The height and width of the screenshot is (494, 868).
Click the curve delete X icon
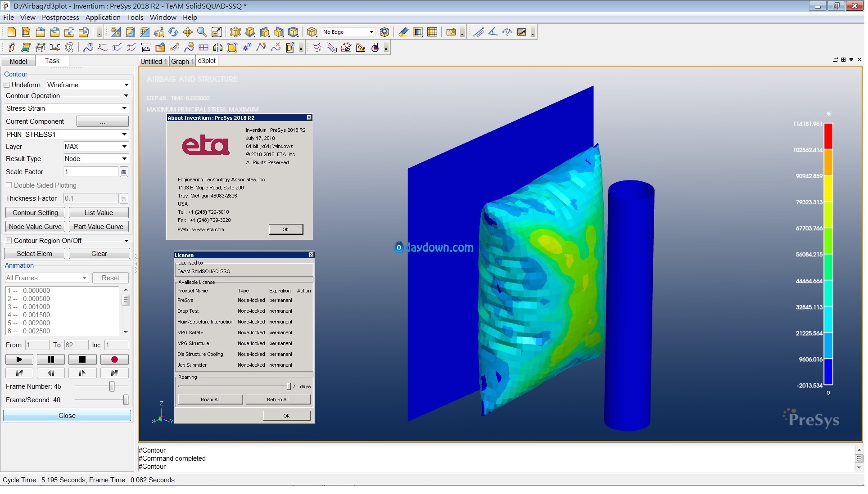276,47
